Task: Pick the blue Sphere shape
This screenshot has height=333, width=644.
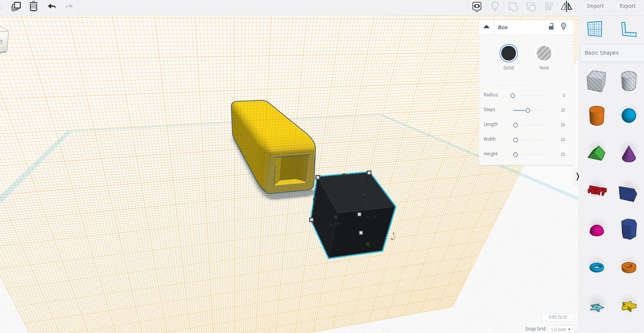Action: point(629,116)
